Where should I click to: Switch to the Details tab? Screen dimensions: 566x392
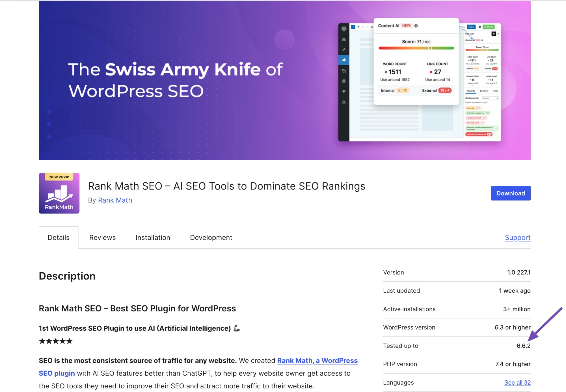(59, 238)
